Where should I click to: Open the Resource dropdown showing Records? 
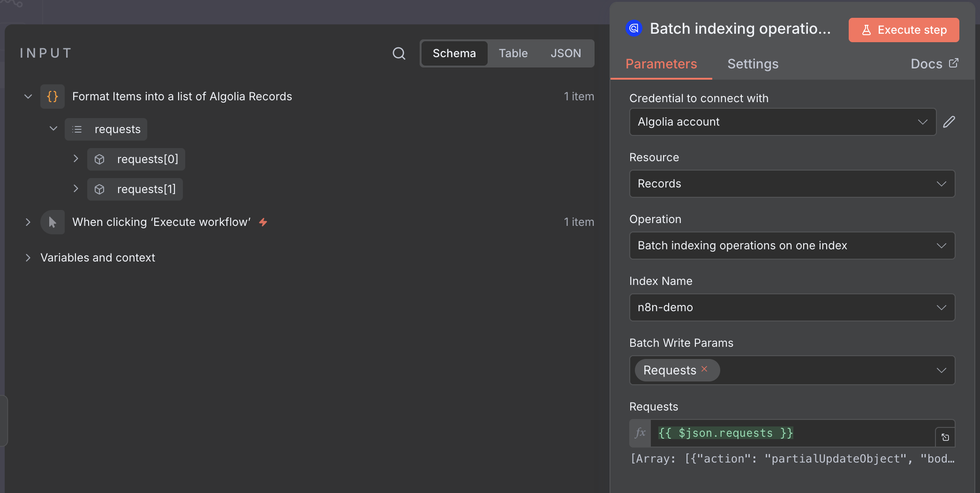click(x=792, y=184)
